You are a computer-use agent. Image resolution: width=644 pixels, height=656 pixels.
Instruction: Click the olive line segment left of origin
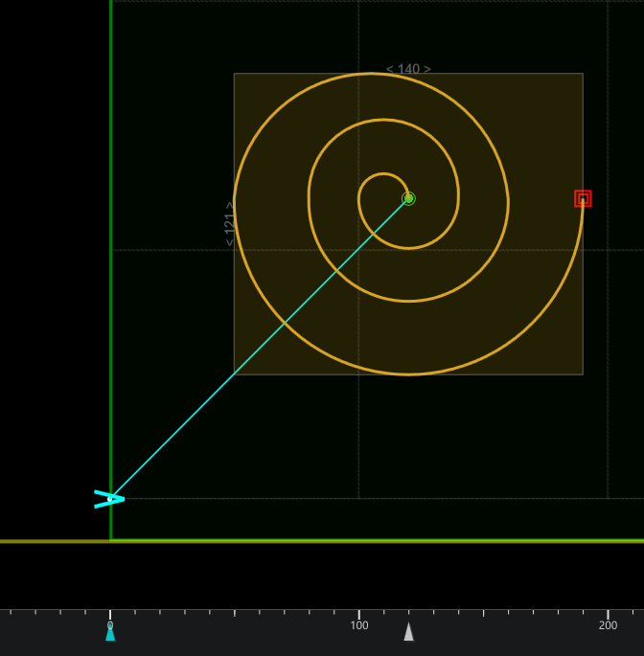click(x=54, y=541)
